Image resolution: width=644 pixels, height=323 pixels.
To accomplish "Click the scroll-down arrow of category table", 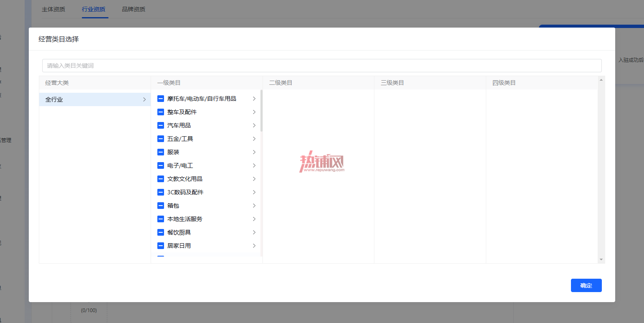I will (601, 259).
